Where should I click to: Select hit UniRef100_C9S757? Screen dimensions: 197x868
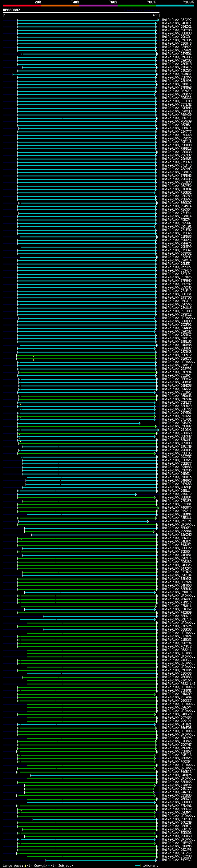176,457
